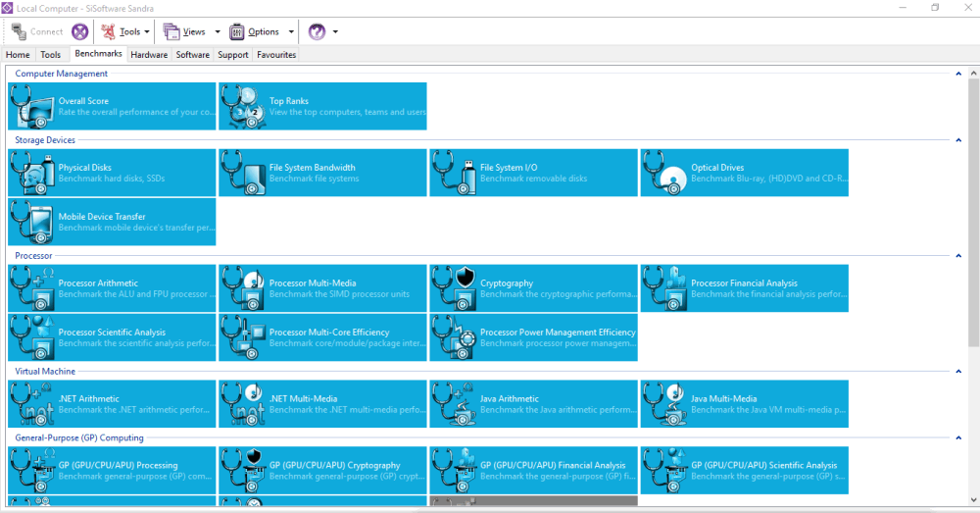Open the Java Multi-Media benchmark icon

pyautogui.click(x=665, y=404)
